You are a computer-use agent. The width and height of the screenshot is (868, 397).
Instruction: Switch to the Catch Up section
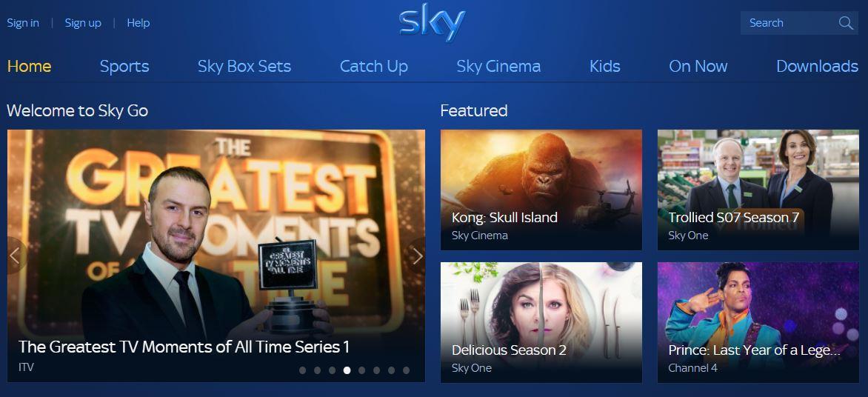coord(374,67)
